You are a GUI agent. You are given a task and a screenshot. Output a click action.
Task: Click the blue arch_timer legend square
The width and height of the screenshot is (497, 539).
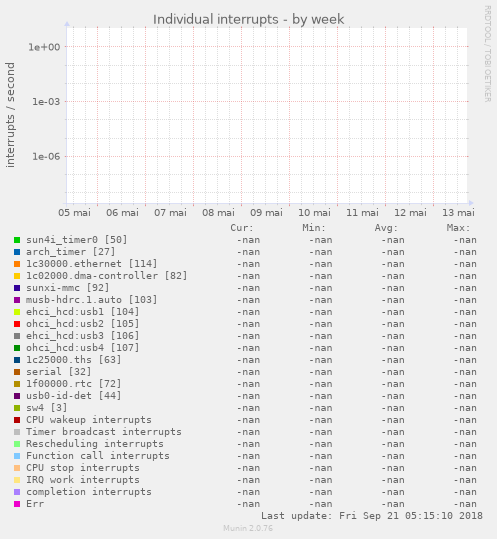[17, 252]
